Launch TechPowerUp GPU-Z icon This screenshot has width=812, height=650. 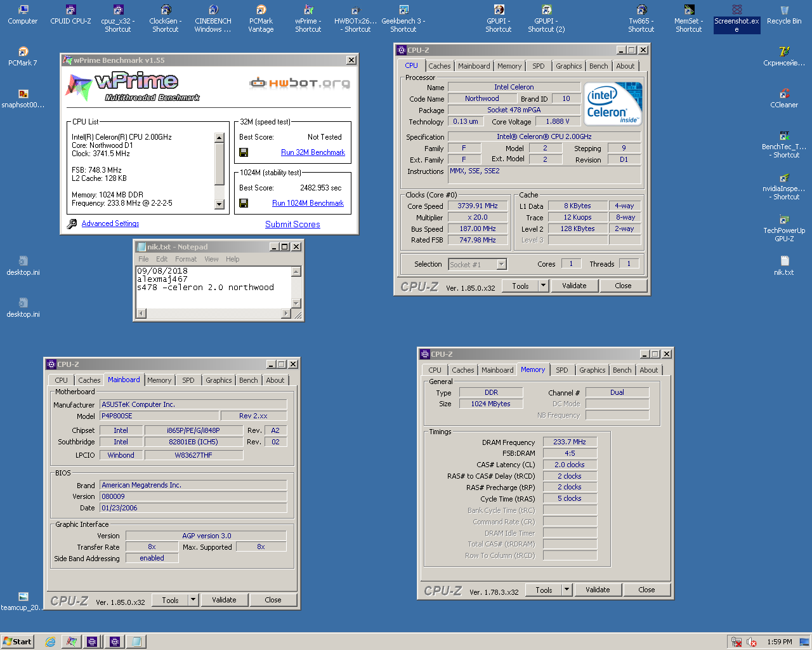[784, 227]
